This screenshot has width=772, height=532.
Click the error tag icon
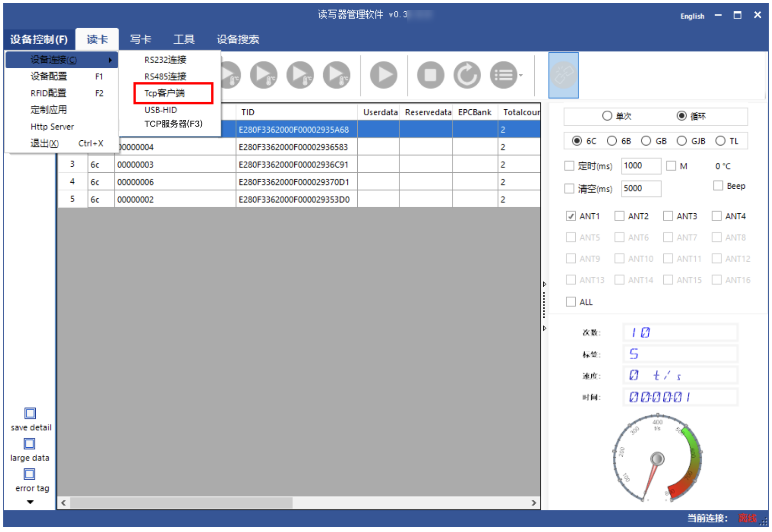point(30,474)
